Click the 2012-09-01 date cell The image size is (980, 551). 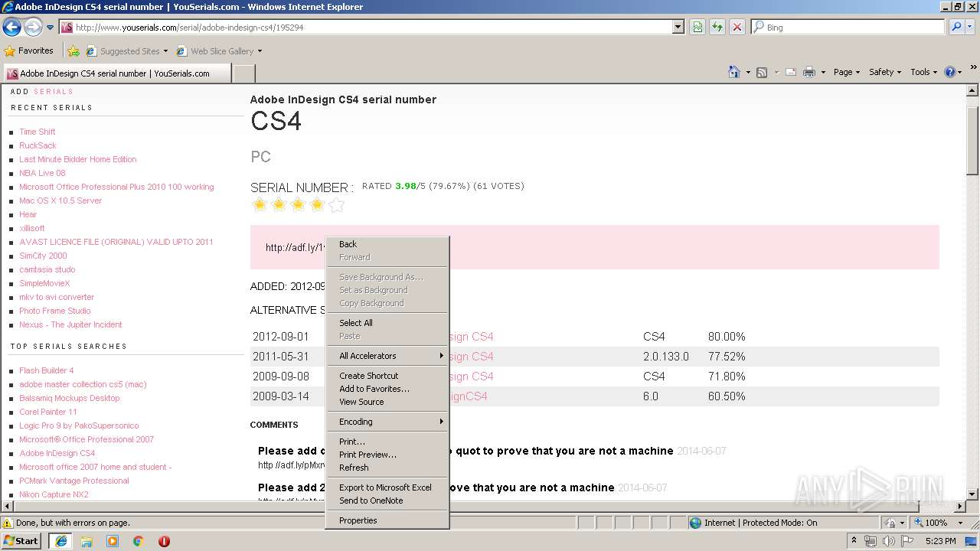pos(281,337)
